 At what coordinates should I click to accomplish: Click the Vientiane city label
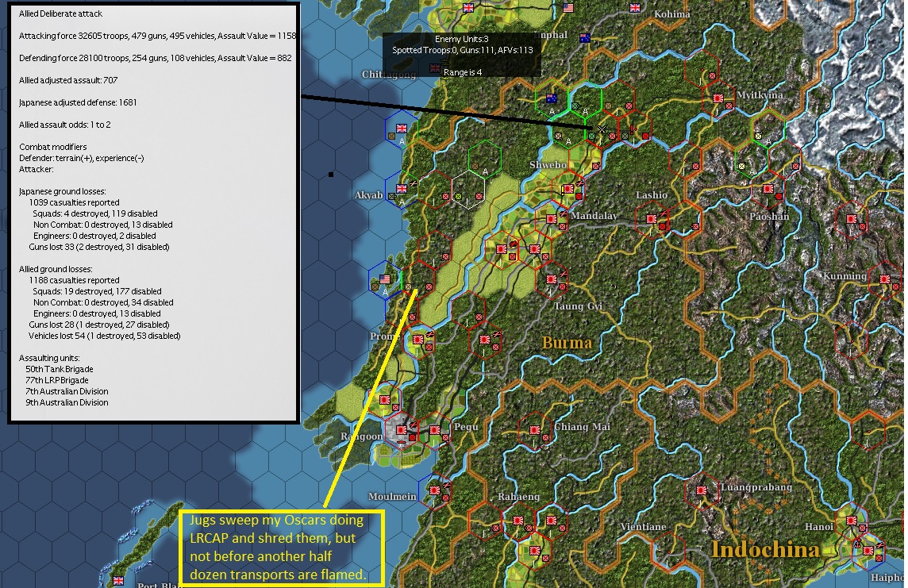[x=643, y=527]
